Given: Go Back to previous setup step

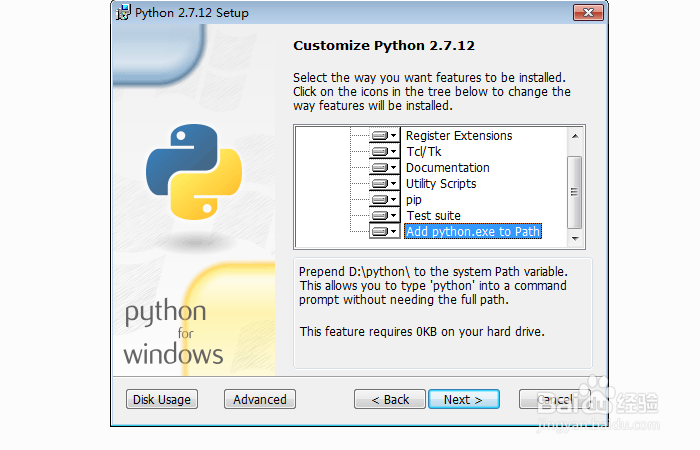Looking at the screenshot, I should click(x=390, y=399).
